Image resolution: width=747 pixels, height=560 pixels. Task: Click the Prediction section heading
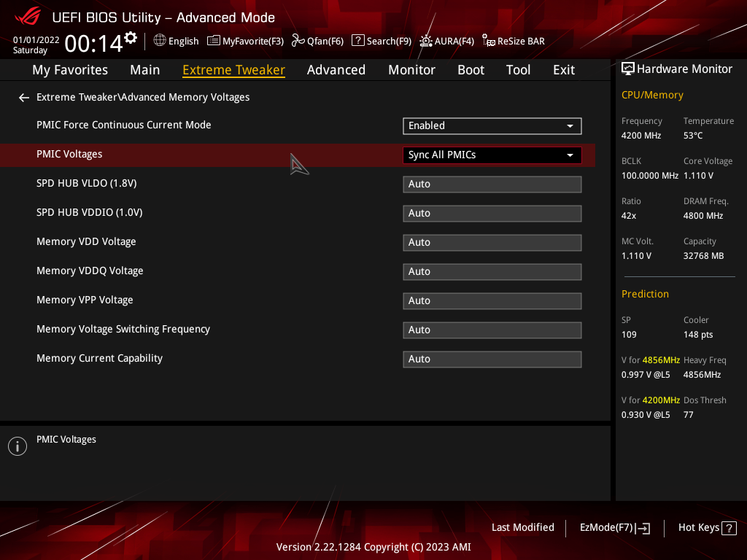coord(645,295)
